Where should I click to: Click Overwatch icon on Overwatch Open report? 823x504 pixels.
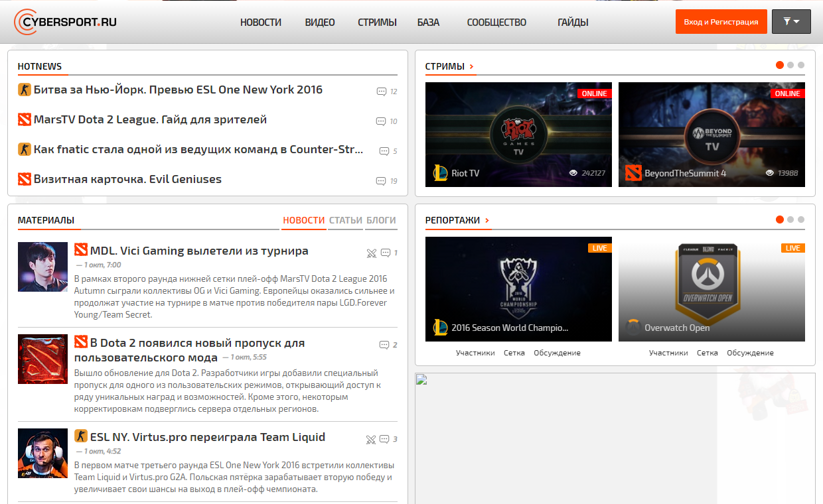click(x=633, y=328)
